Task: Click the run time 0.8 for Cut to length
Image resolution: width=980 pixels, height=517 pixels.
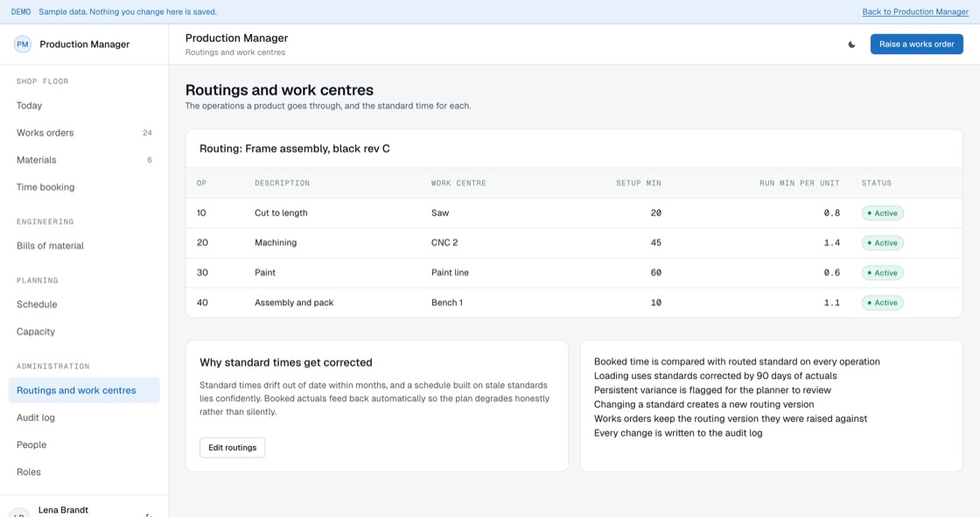Action: click(x=832, y=213)
